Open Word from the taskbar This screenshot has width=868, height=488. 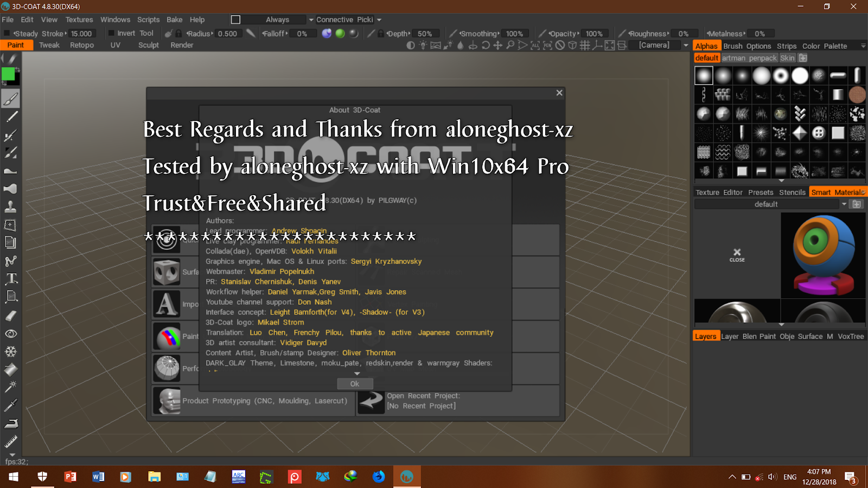point(98,477)
